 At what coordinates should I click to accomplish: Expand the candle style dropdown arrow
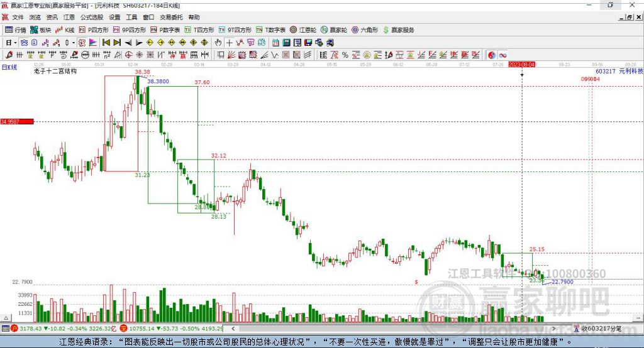point(74,43)
